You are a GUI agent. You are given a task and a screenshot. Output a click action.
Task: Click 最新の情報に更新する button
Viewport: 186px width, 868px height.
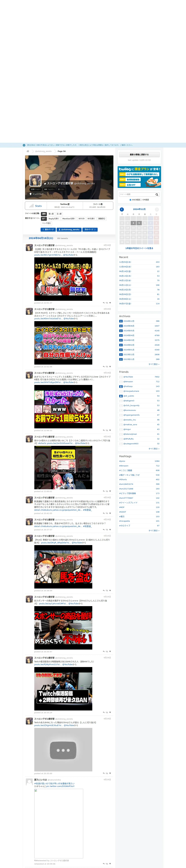pyautogui.click(x=139, y=155)
